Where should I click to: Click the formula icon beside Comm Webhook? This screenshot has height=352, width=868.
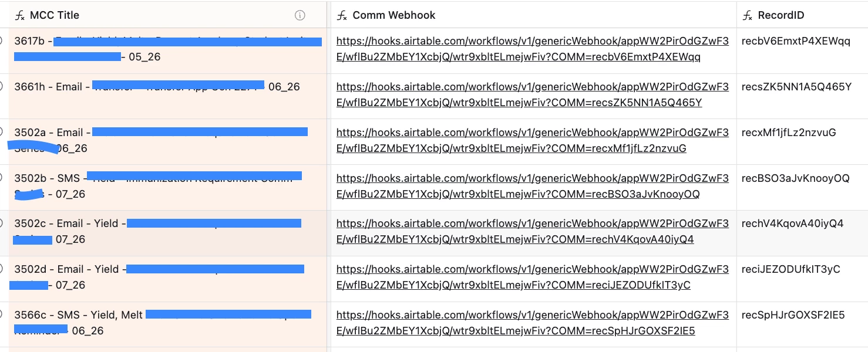[x=342, y=16]
